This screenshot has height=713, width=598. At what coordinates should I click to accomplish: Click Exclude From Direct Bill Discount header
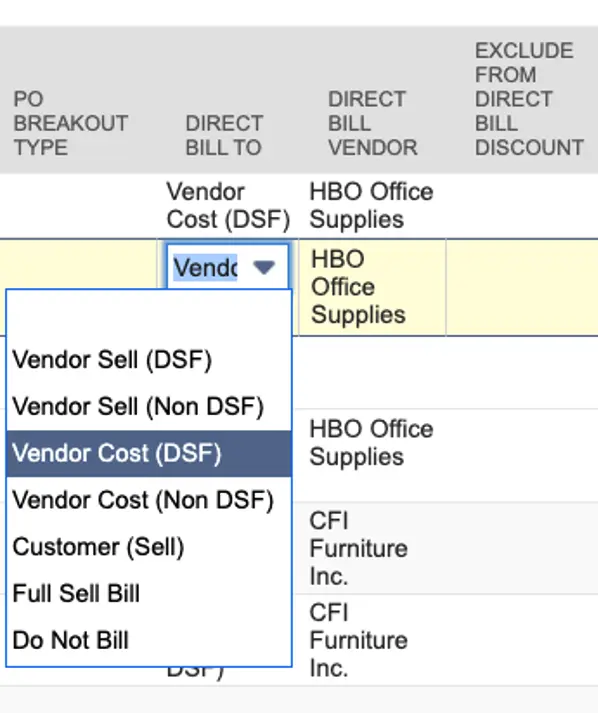[x=529, y=99]
